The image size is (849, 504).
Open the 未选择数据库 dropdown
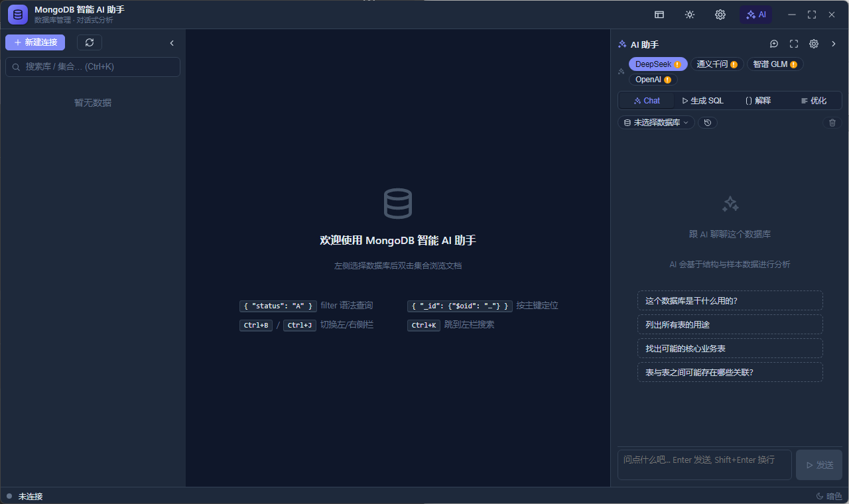pyautogui.click(x=656, y=123)
